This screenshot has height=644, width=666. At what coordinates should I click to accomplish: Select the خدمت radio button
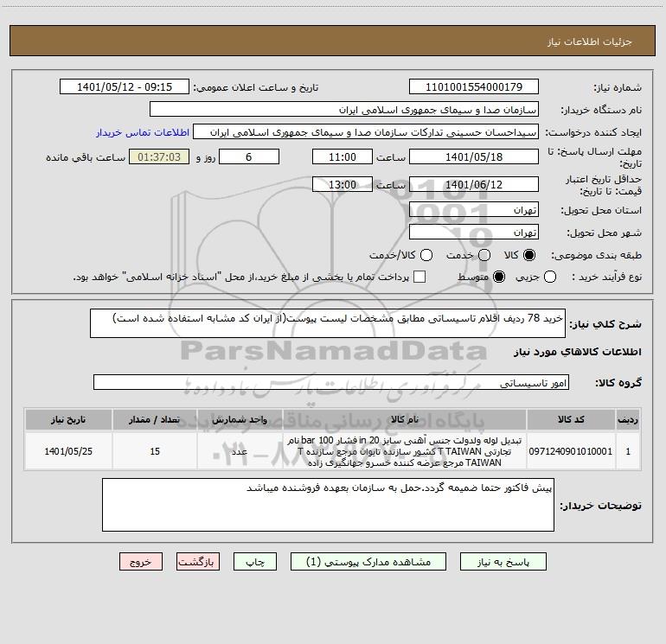coord(484,255)
